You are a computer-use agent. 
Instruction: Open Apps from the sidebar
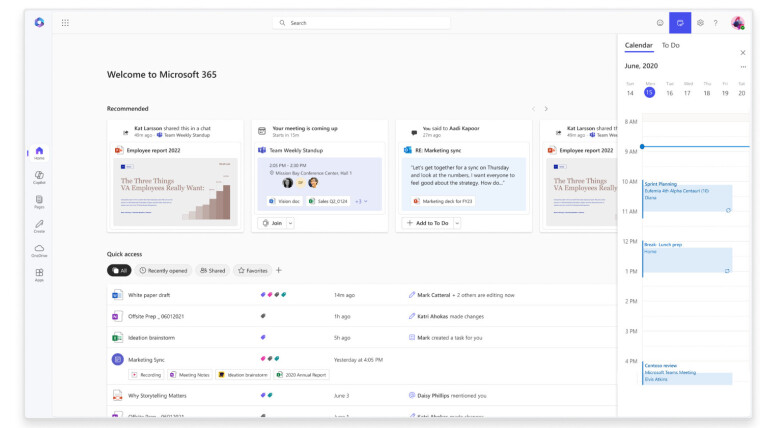[x=39, y=275]
